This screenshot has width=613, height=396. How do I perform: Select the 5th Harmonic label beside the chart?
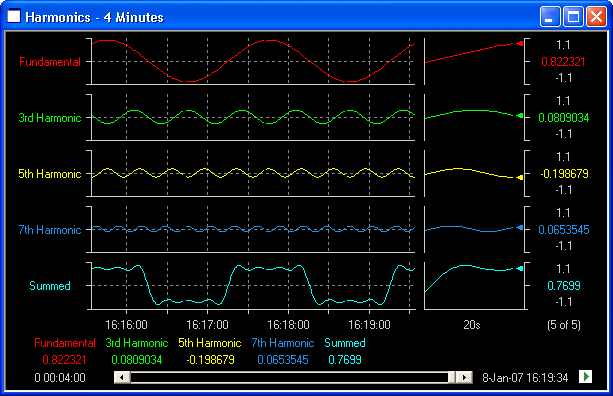(x=50, y=174)
